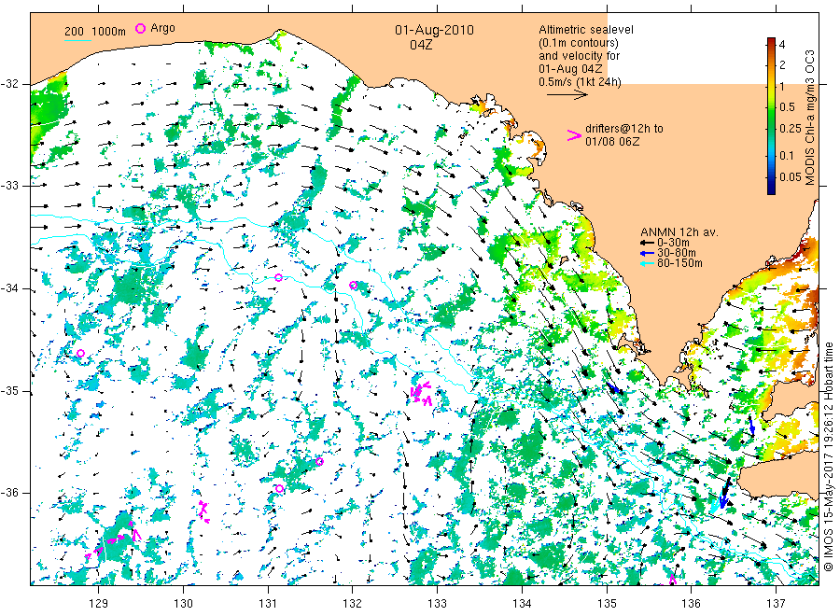Click the longitude label '133'

437,604
